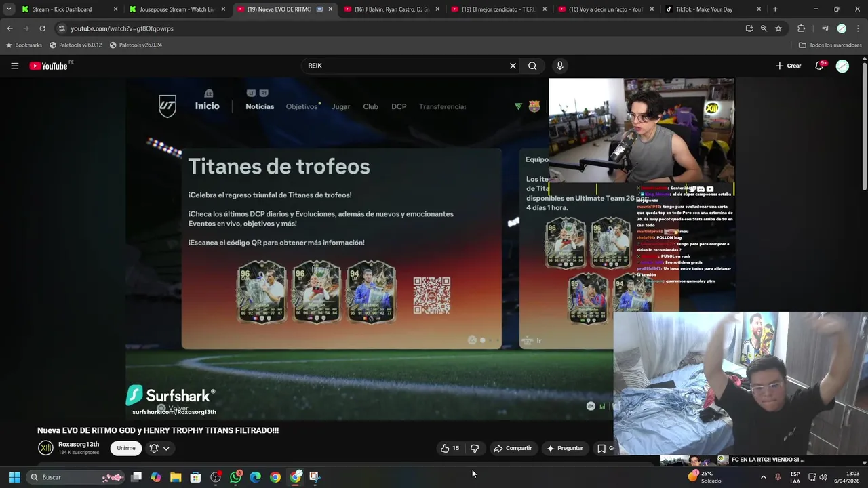Switch to El mejor candidato tab

498,9
